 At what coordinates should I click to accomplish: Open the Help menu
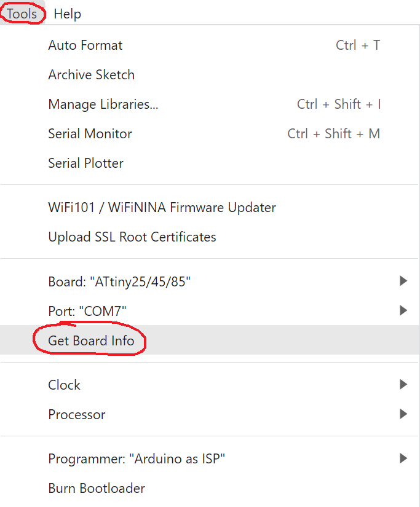[x=67, y=14]
